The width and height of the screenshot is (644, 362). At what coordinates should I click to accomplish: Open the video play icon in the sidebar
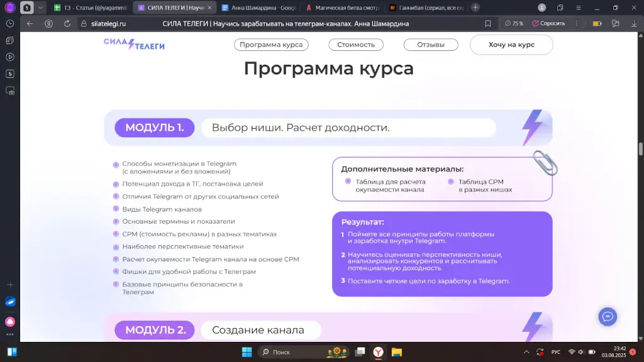tap(10, 57)
